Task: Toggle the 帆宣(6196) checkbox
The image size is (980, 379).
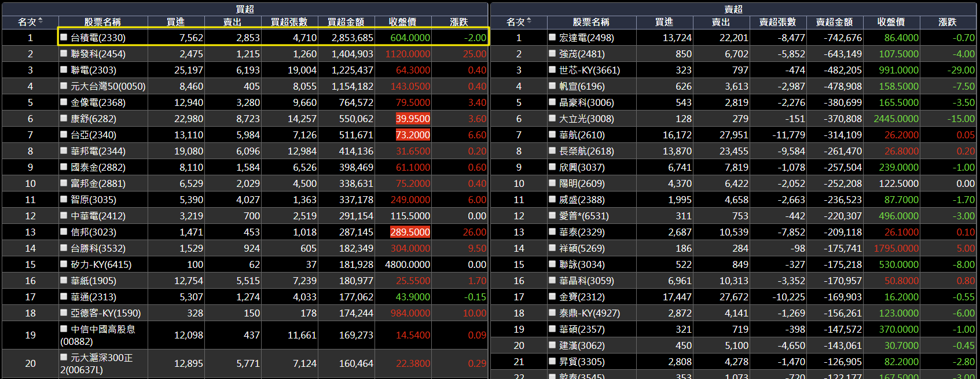Action: (x=552, y=86)
